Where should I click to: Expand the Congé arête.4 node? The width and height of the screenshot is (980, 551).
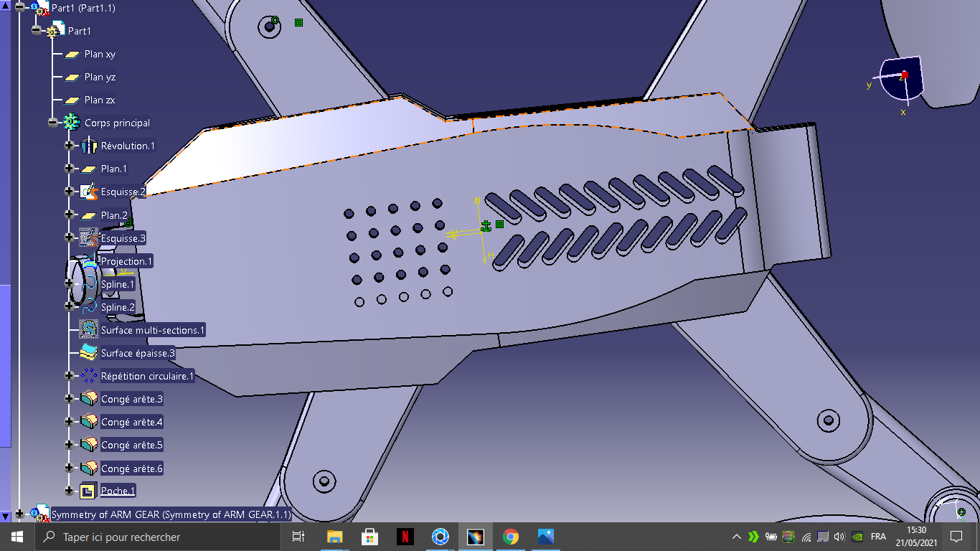(70, 421)
